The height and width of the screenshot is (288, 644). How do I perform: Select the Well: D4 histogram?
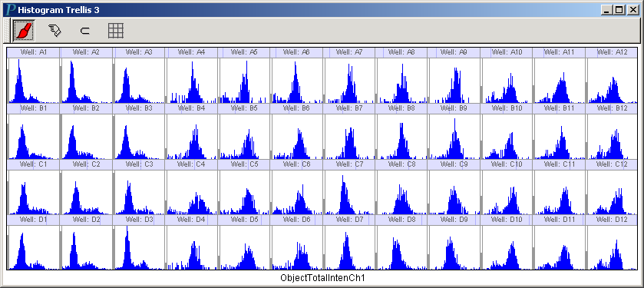191,247
